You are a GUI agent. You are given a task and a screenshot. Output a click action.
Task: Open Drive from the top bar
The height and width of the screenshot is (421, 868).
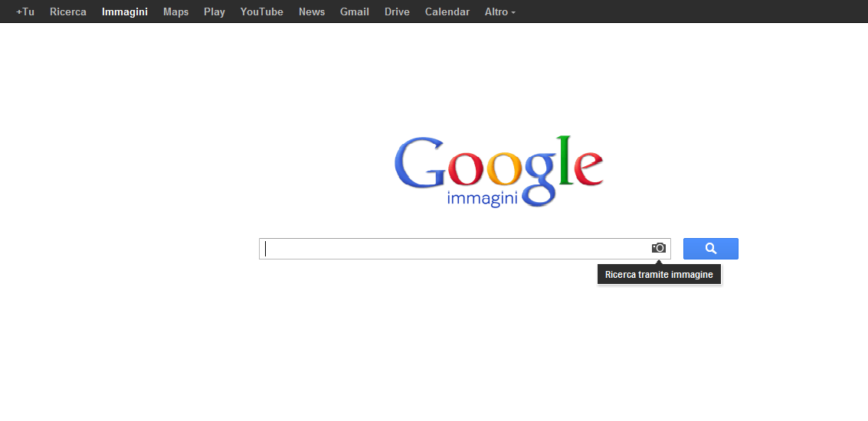[397, 11]
